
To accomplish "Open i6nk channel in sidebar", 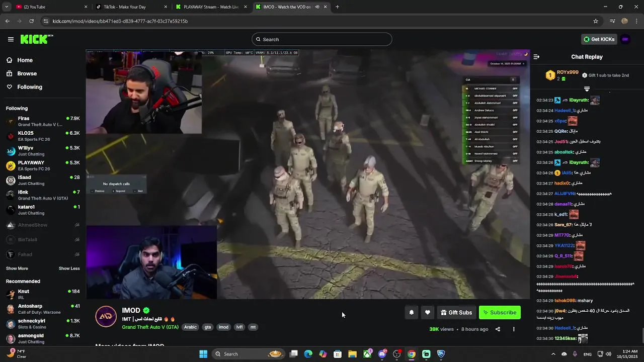I will coord(43,195).
